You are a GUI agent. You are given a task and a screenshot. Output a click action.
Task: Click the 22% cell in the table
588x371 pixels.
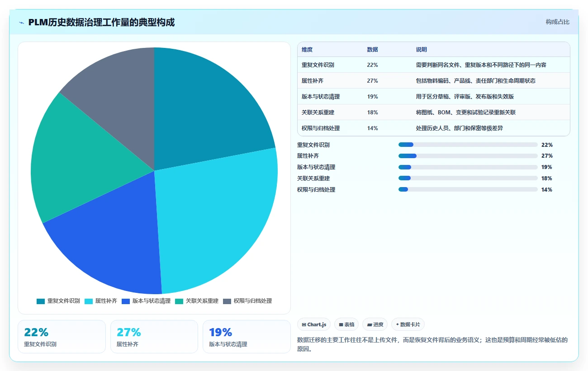[372, 65]
